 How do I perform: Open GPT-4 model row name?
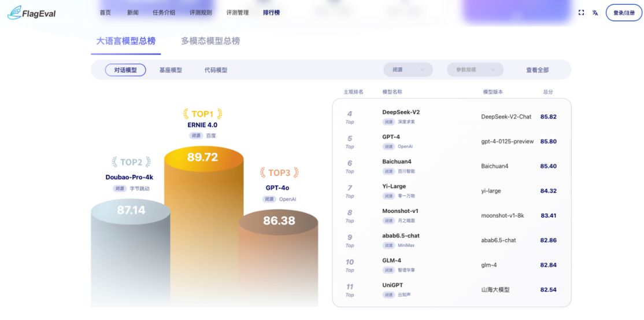[x=391, y=137]
